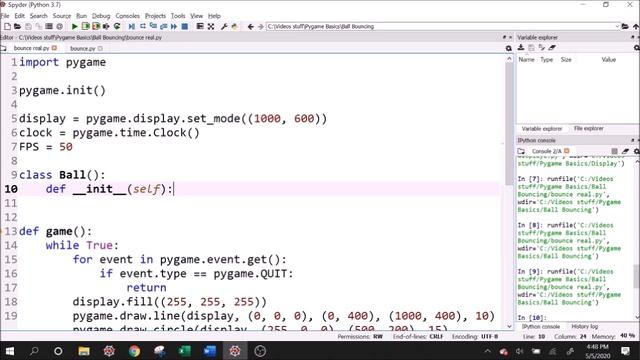The width and height of the screenshot is (640, 360).
Task: Open Tools menu
Action: 178,16
